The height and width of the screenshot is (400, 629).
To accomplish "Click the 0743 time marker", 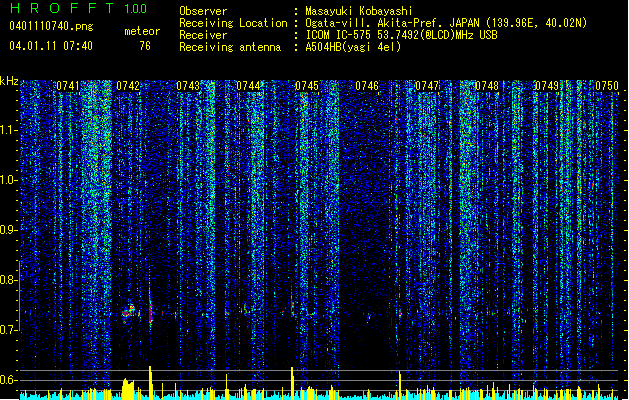I will click(x=188, y=86).
